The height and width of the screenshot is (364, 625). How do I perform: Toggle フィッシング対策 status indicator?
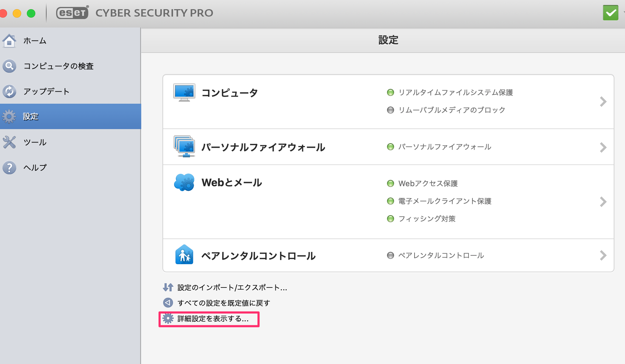[390, 219]
